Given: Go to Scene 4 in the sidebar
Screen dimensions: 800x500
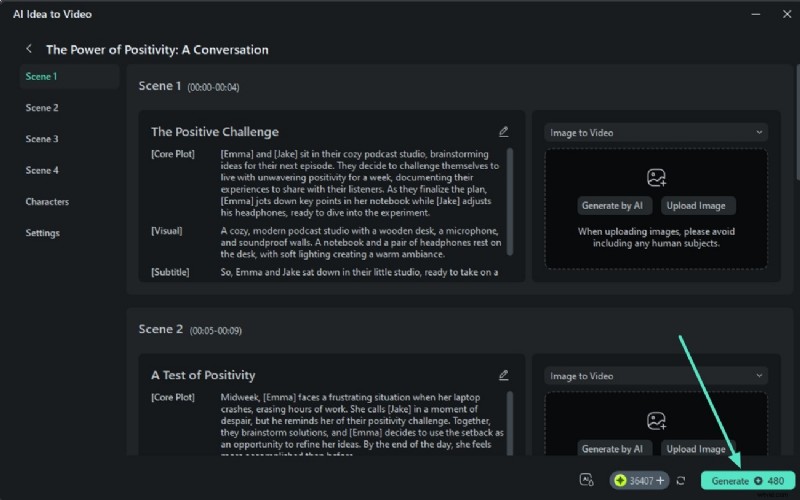Looking at the screenshot, I should pos(42,171).
